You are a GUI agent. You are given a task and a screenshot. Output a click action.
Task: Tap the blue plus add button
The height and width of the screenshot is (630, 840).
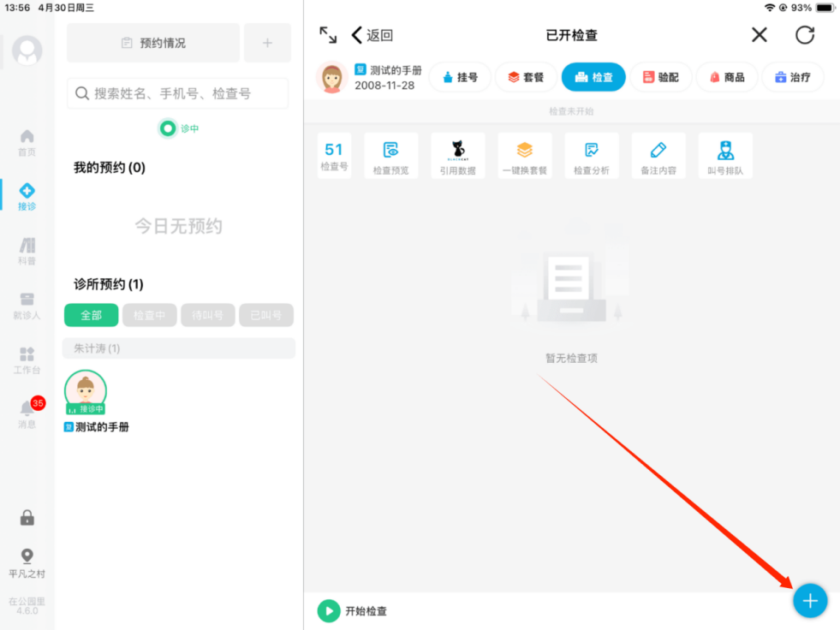point(809,601)
